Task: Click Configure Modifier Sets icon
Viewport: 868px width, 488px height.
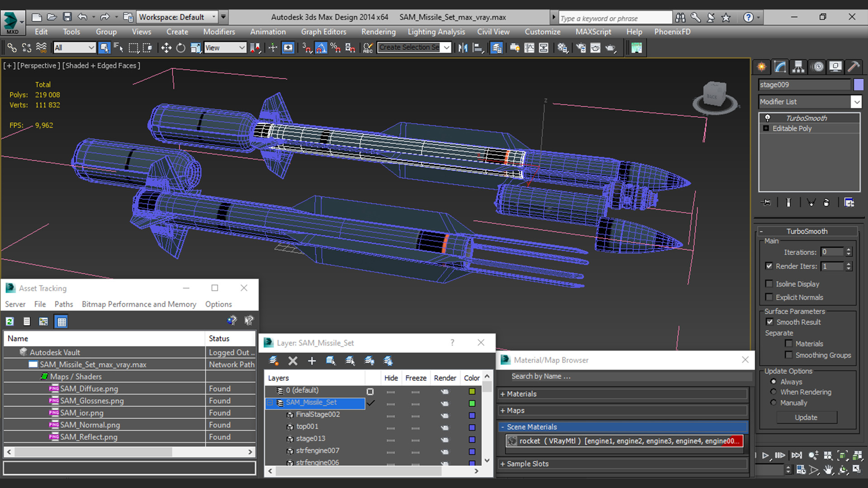Action: pos(849,202)
